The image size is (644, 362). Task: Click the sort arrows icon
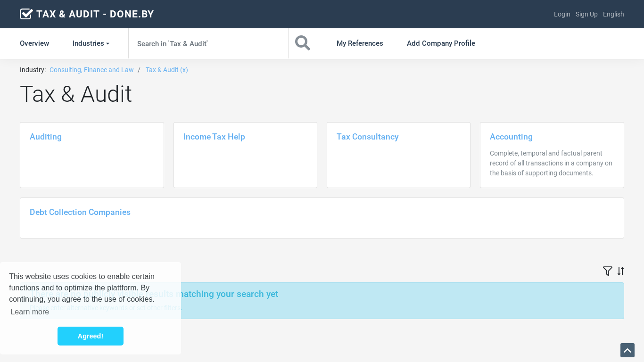point(620,271)
